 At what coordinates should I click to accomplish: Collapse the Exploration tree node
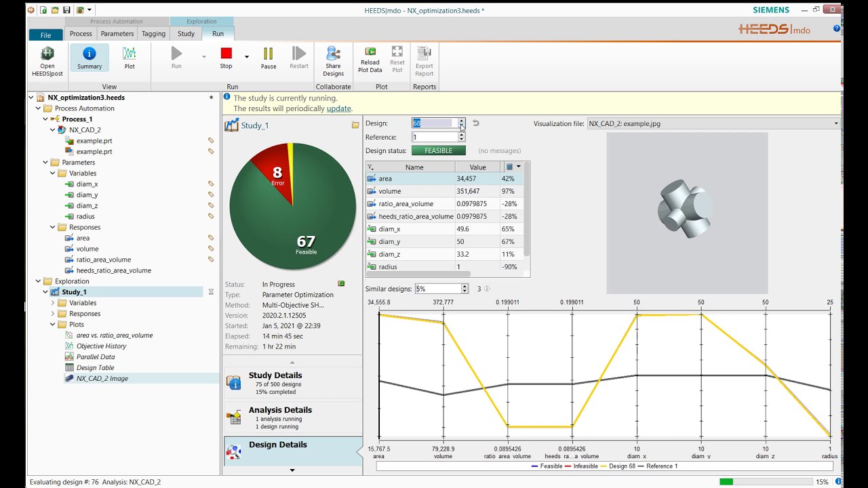38,281
